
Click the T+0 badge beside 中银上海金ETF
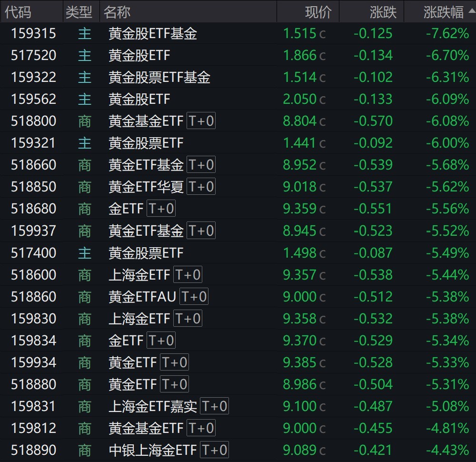(x=214, y=450)
